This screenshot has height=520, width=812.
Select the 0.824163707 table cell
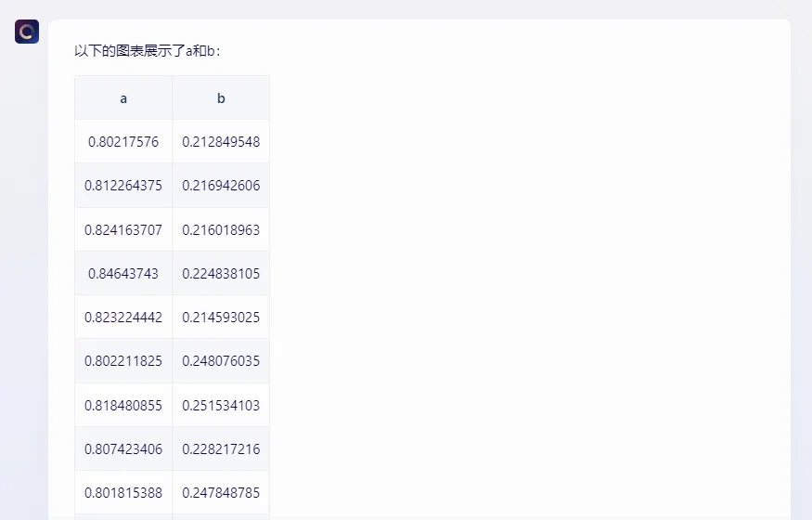(123, 229)
